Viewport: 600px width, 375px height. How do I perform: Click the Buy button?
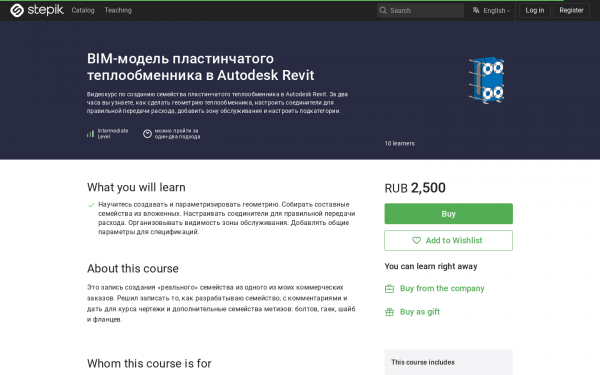(448, 214)
